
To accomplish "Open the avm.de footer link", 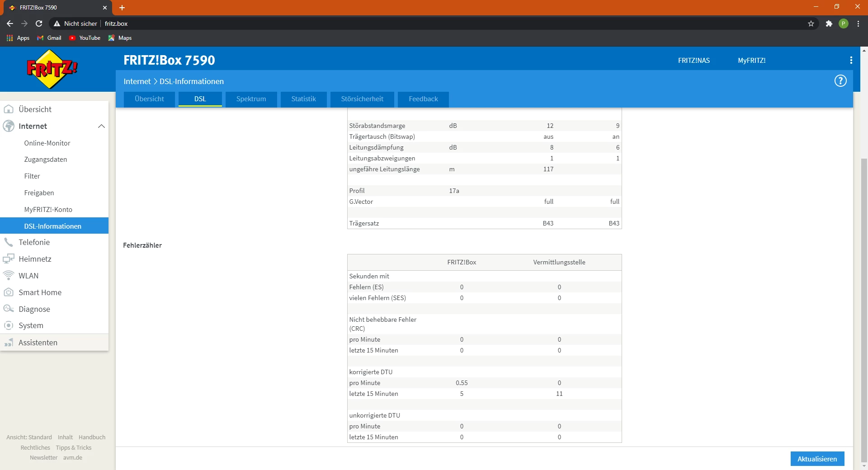I will (73, 457).
